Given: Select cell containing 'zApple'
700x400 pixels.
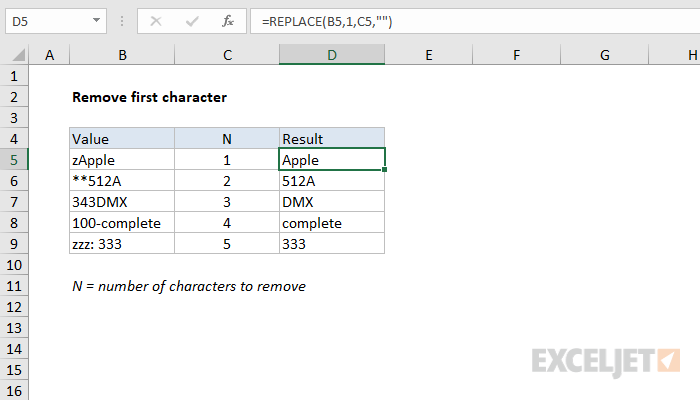Looking at the screenshot, I should pyautogui.click(x=122, y=160).
